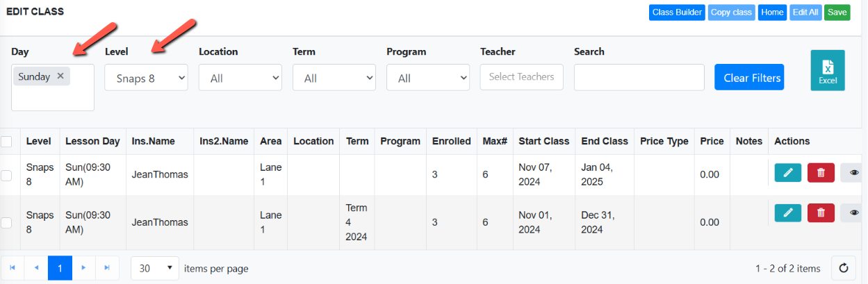The height and width of the screenshot is (284, 868).
Task: Go to the last page with pager arrow
Action: (x=107, y=268)
